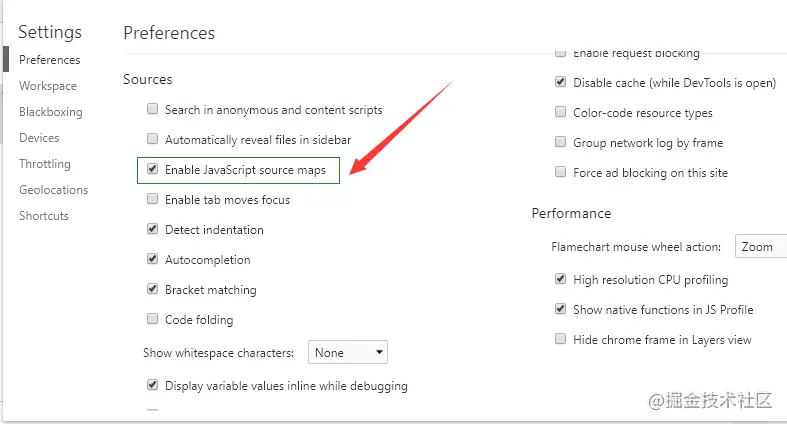Open the Blackboxing settings tab
Viewport: 787px width, 424px height.
tap(50, 112)
